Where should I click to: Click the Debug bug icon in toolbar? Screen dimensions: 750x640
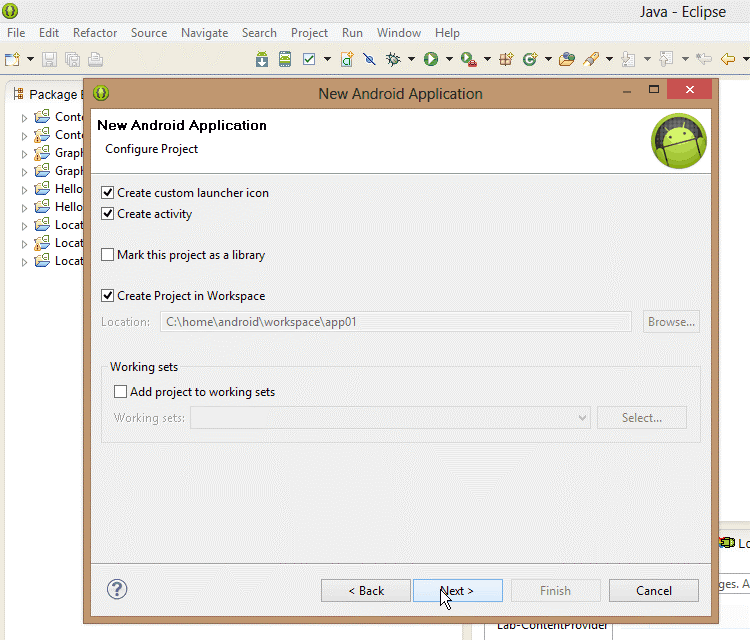[x=394, y=60]
